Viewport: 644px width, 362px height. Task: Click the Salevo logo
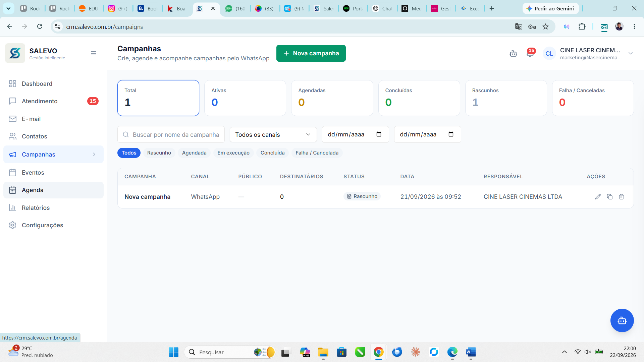tap(15, 53)
